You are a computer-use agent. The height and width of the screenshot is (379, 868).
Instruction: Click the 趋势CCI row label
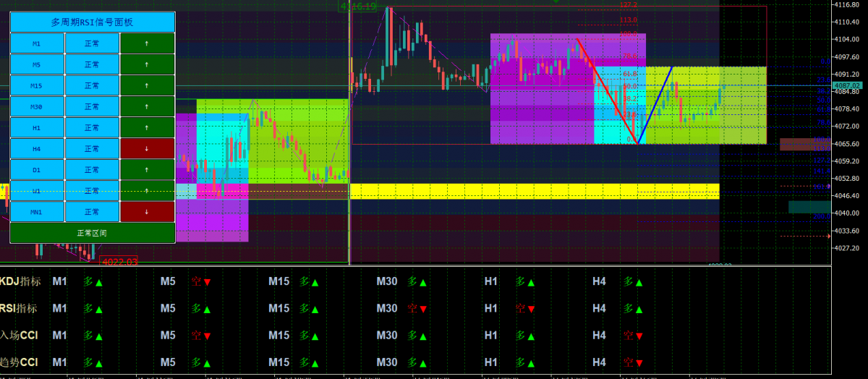pos(20,362)
